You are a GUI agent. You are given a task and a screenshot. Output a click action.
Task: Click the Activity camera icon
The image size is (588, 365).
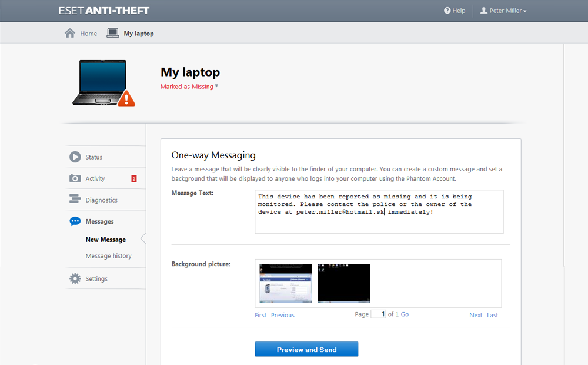[75, 178]
